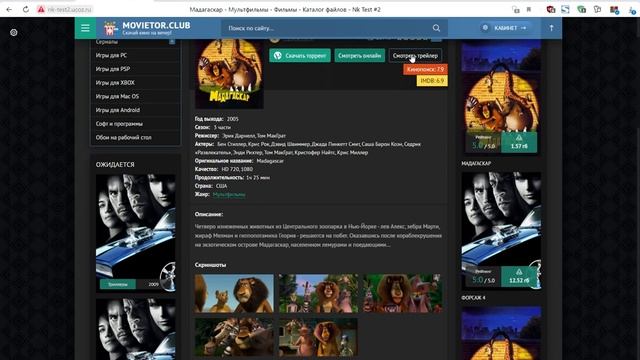Open the hamburger menu in the site header

85,28
